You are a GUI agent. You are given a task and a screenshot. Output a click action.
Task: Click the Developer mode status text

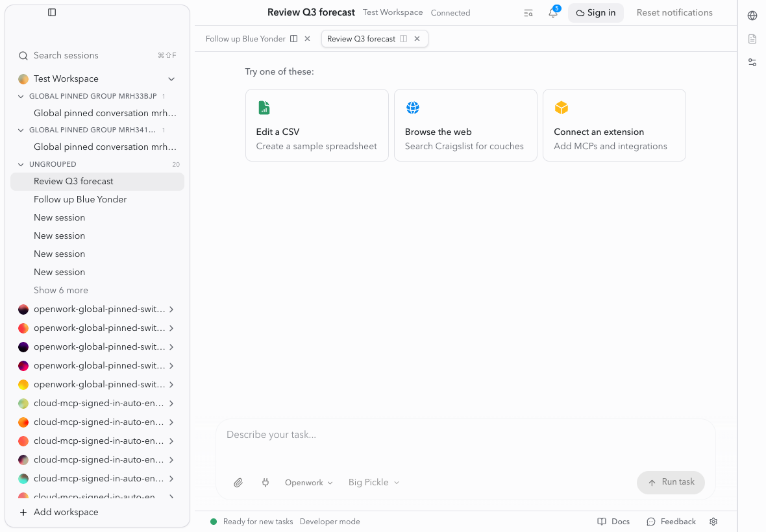pyautogui.click(x=330, y=522)
